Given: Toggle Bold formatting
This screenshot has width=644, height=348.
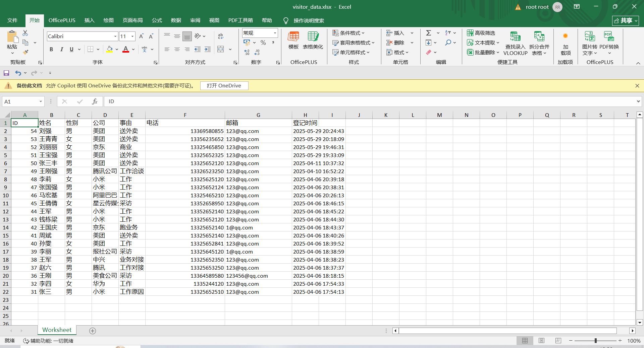Looking at the screenshot, I should (x=51, y=49).
